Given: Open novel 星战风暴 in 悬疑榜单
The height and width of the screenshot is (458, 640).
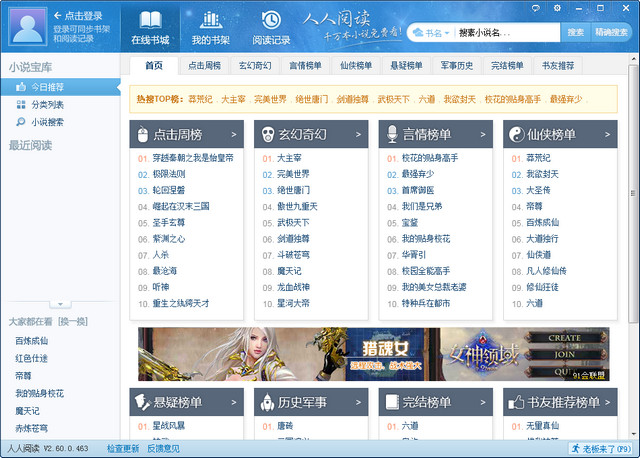Looking at the screenshot, I should [x=169, y=426].
